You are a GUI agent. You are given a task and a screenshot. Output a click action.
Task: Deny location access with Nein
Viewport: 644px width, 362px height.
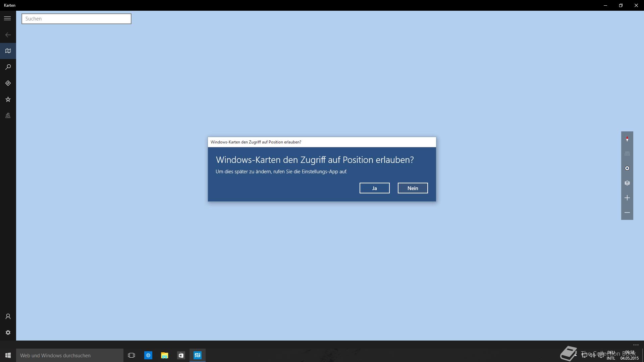413,188
